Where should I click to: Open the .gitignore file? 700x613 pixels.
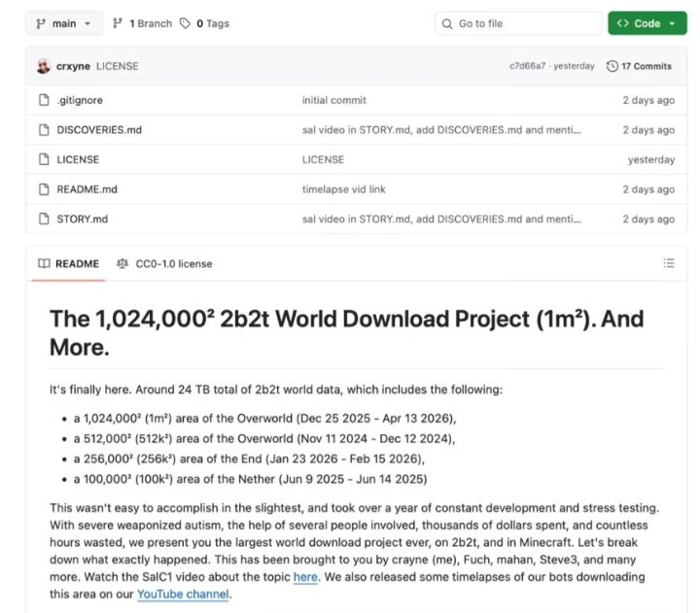80,100
